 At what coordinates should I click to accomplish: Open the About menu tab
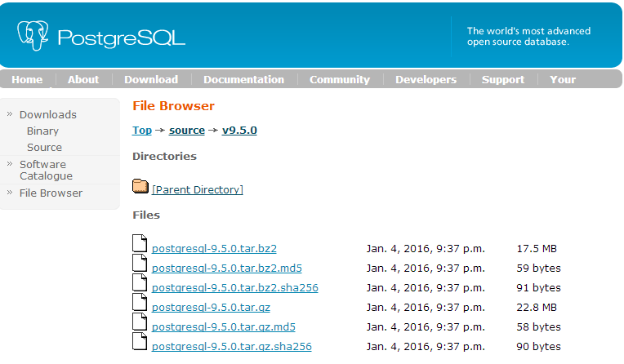pos(83,79)
